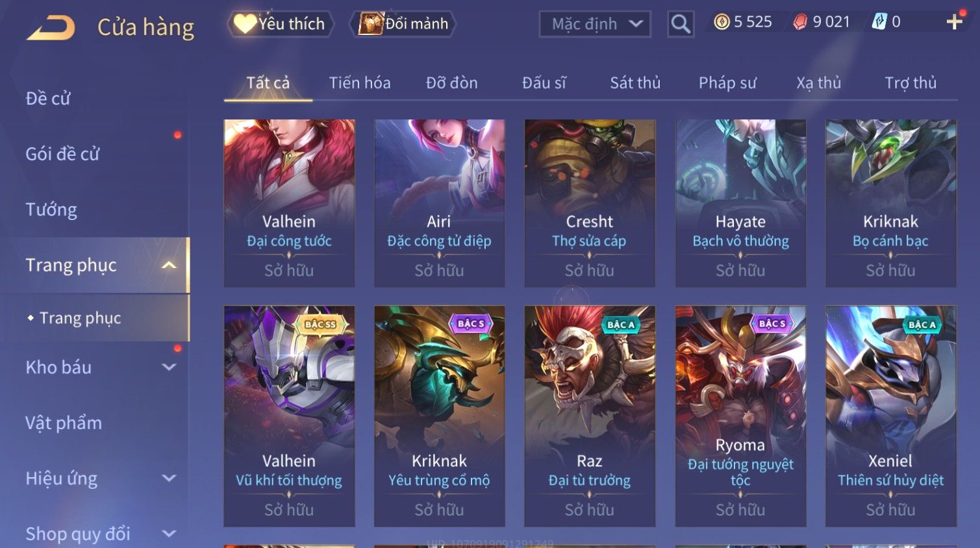Switch to the Sát thủ tab
The image size is (980, 548).
[635, 83]
